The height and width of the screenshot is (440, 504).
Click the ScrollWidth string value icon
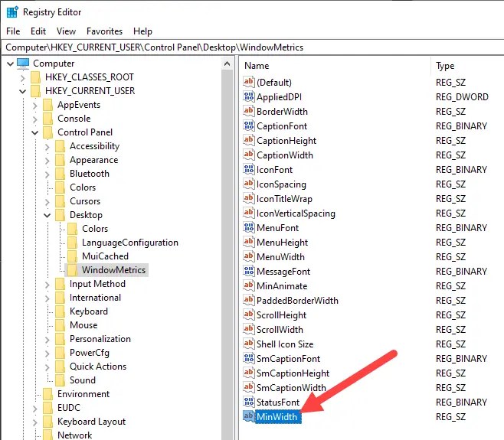pyautogui.click(x=249, y=329)
